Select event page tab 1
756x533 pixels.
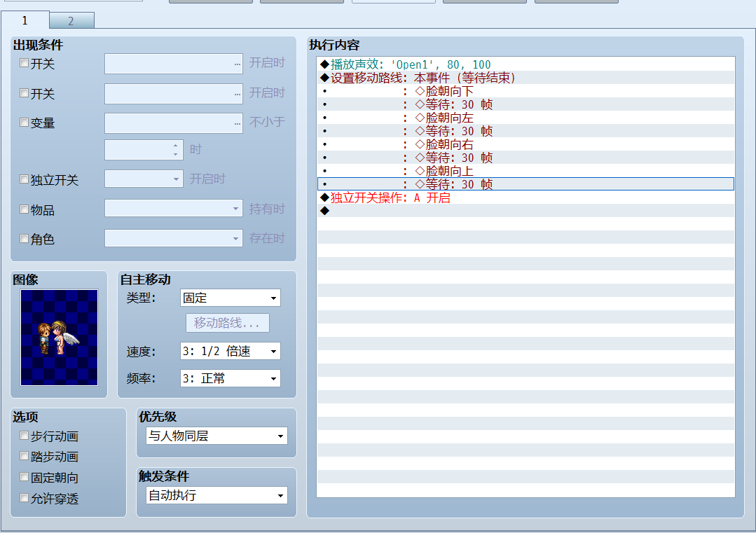[25, 20]
